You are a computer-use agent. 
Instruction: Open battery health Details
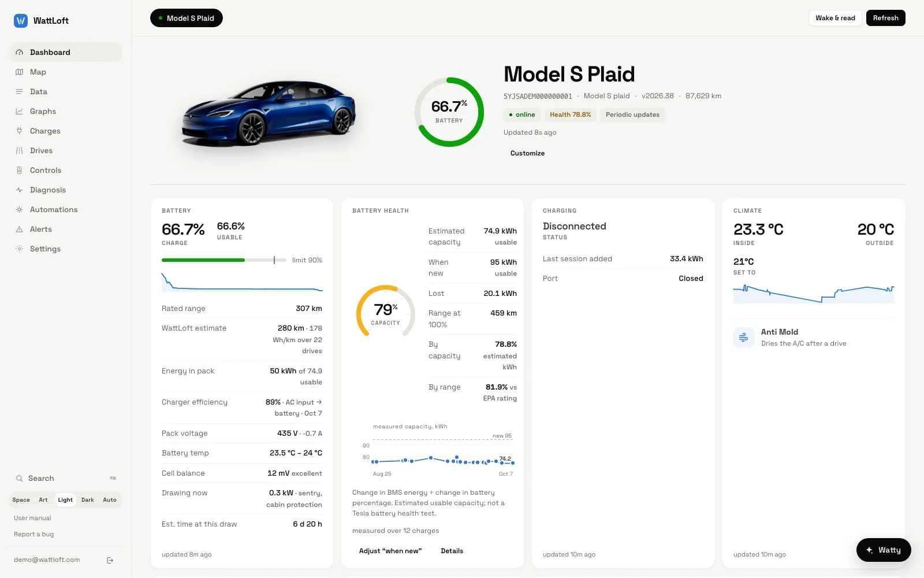tap(452, 551)
